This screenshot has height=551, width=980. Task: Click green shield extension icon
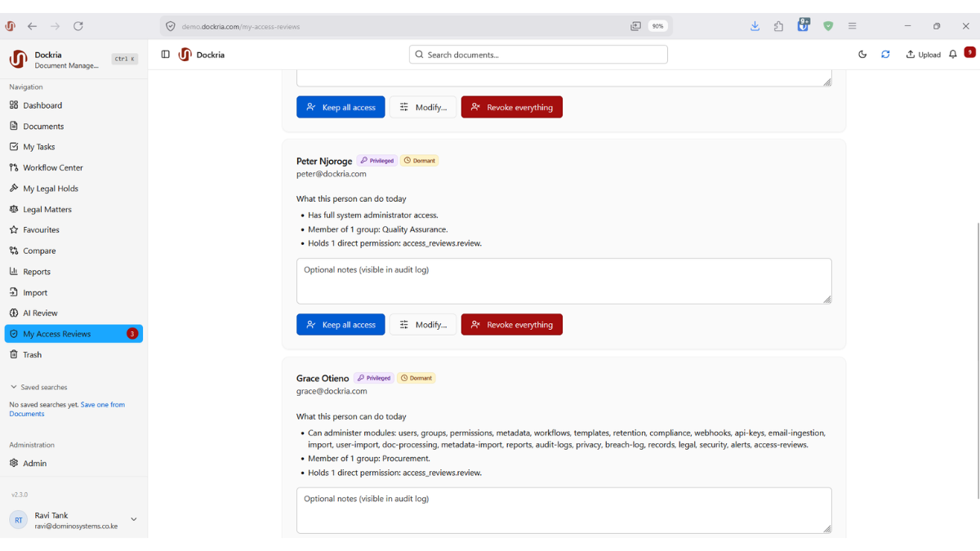tap(828, 26)
